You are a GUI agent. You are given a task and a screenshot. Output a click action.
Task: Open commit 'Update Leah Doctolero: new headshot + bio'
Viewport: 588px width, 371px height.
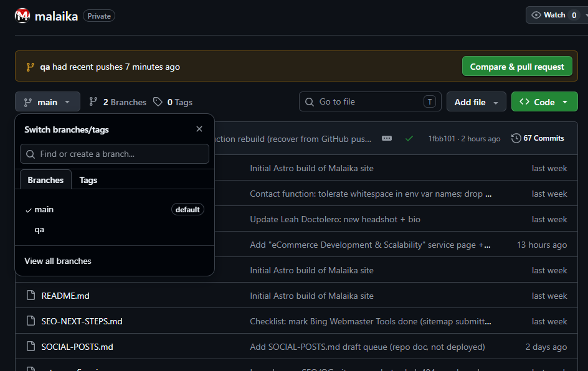click(x=335, y=219)
